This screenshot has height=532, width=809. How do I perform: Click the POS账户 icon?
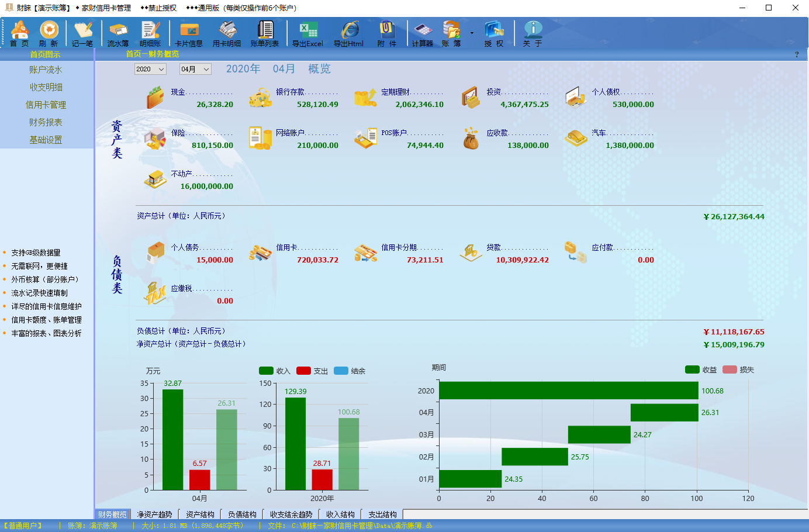click(365, 138)
